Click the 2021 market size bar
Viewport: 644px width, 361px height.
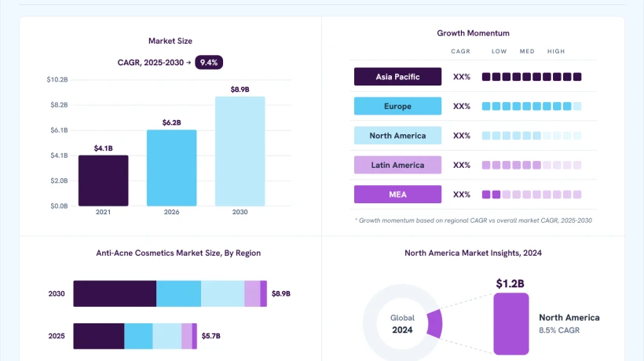(103, 180)
